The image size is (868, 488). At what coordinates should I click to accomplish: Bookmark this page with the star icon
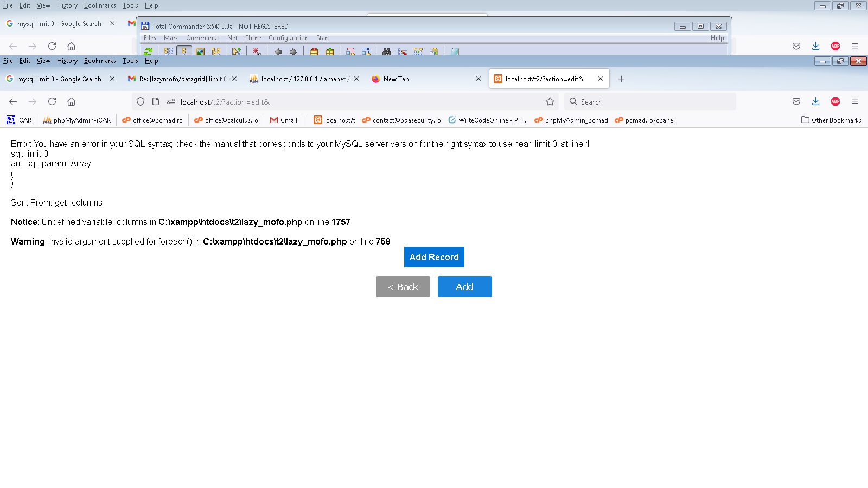(550, 101)
